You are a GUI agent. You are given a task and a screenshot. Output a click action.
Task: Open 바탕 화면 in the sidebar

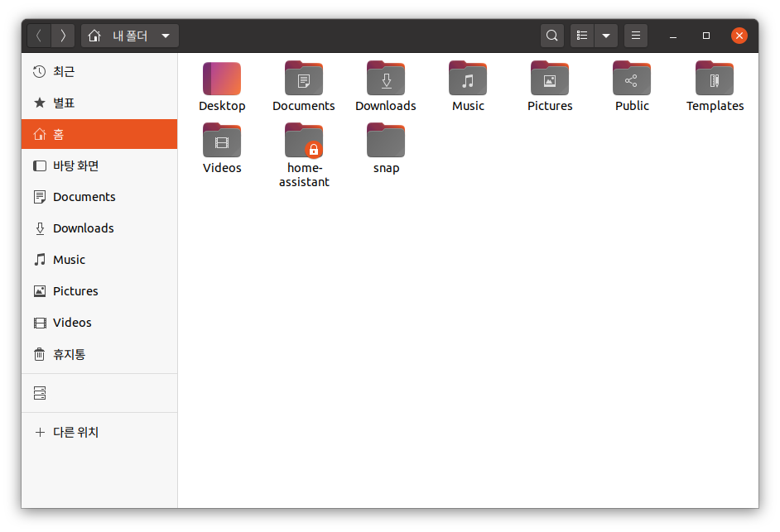[99, 165]
